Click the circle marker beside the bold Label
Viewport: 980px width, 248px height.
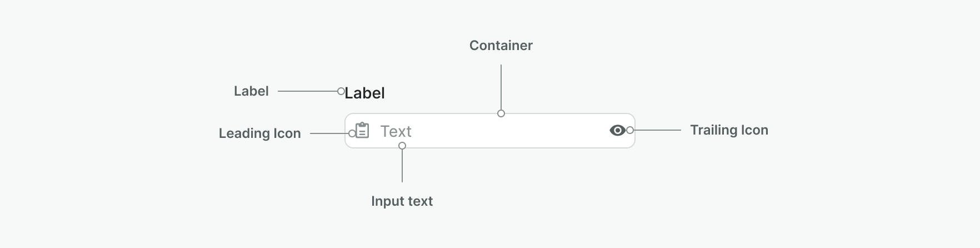(341, 91)
